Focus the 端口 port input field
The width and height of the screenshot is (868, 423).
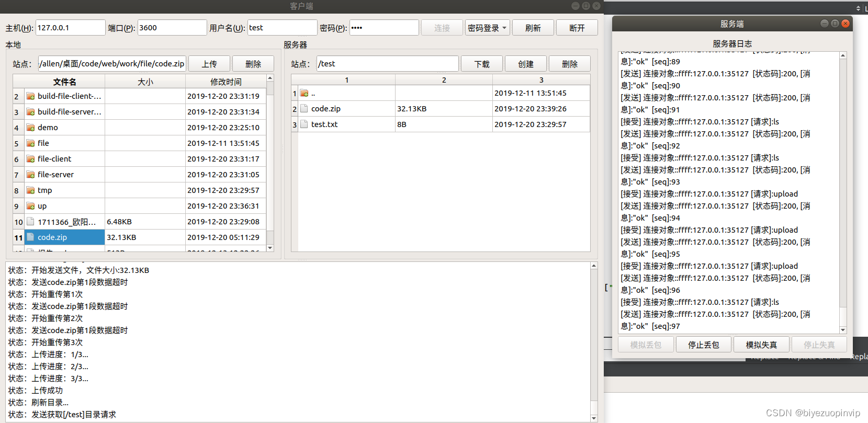tap(172, 28)
